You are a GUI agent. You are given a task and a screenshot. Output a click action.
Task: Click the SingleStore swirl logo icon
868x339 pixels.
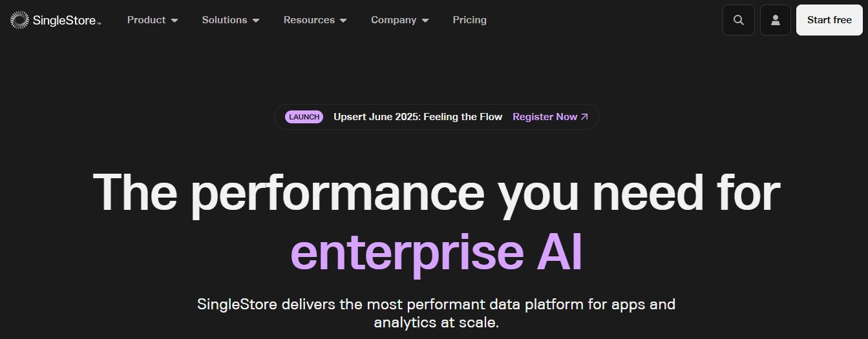(19, 20)
